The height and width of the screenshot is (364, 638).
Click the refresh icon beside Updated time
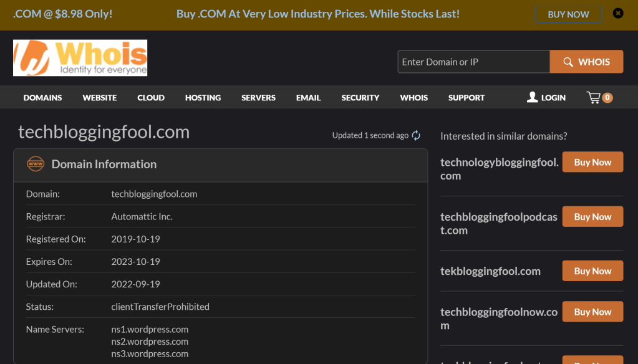tap(416, 135)
